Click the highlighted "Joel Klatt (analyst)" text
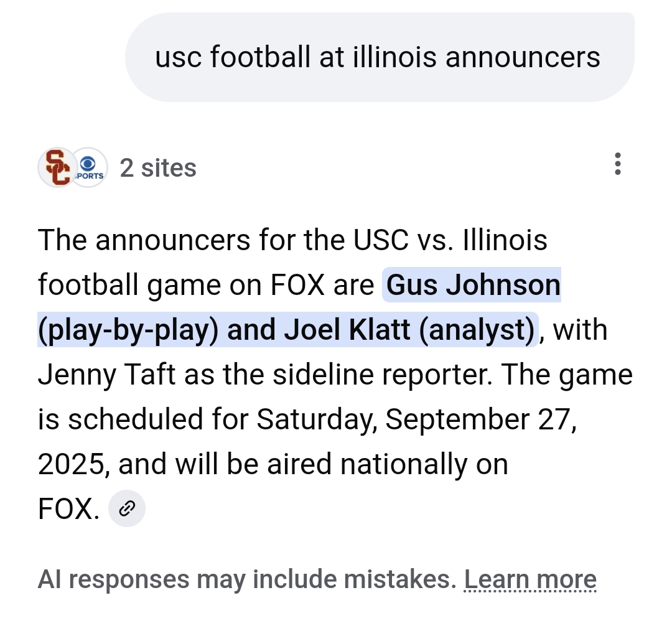Screen dimensions: 672x636 (x=409, y=330)
